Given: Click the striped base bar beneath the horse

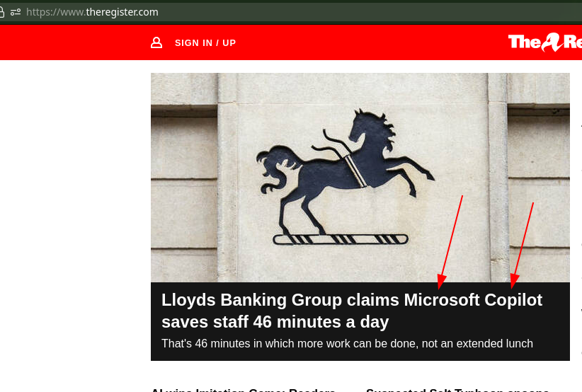Looking at the screenshot, I should tap(341, 239).
